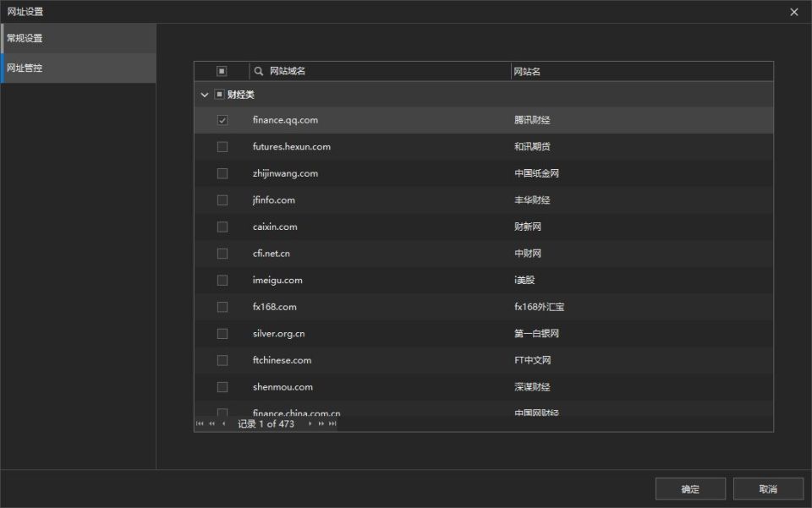Enable the jfinfo.com checkbox
812x508 pixels.
point(222,200)
